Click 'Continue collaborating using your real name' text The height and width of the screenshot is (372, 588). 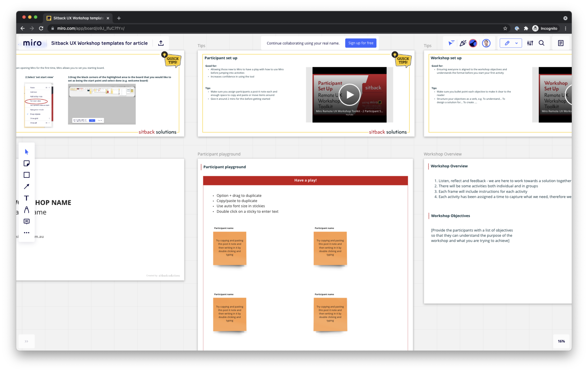[303, 43]
